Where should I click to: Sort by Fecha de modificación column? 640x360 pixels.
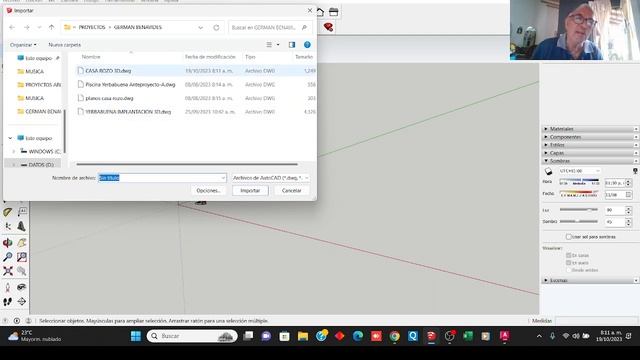210,57
